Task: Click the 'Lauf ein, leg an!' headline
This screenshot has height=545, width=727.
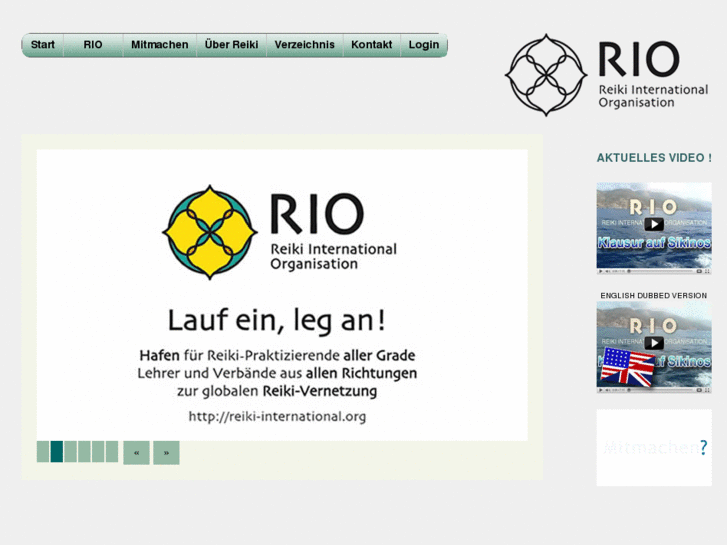Action: (276, 321)
